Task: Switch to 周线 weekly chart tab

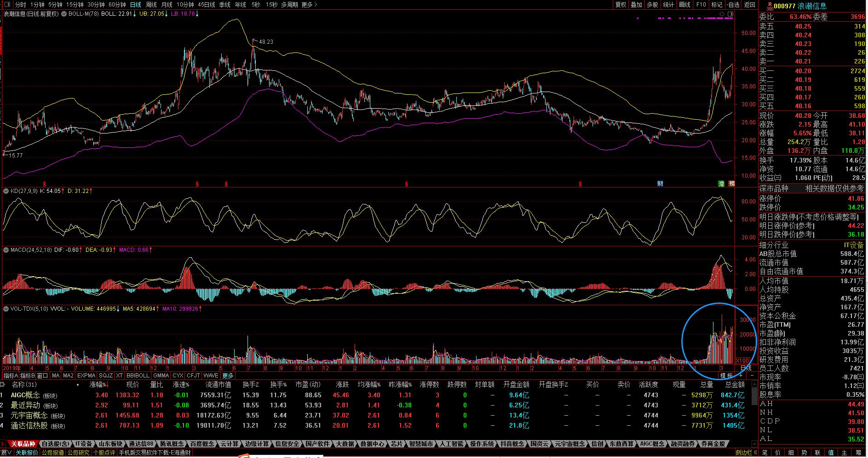Action: point(151,5)
